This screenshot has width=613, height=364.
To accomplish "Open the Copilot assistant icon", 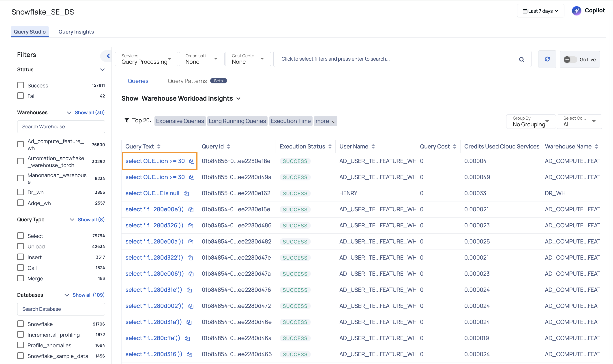I will [577, 11].
